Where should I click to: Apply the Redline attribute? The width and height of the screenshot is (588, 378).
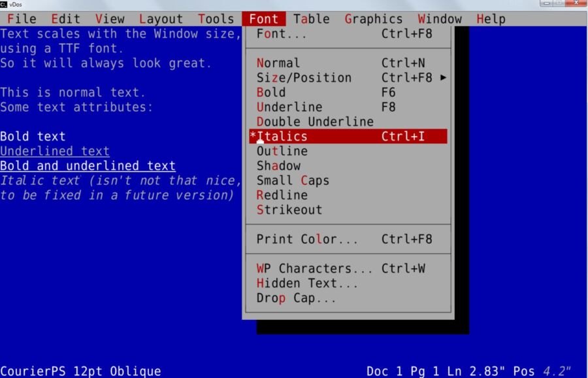point(348,195)
